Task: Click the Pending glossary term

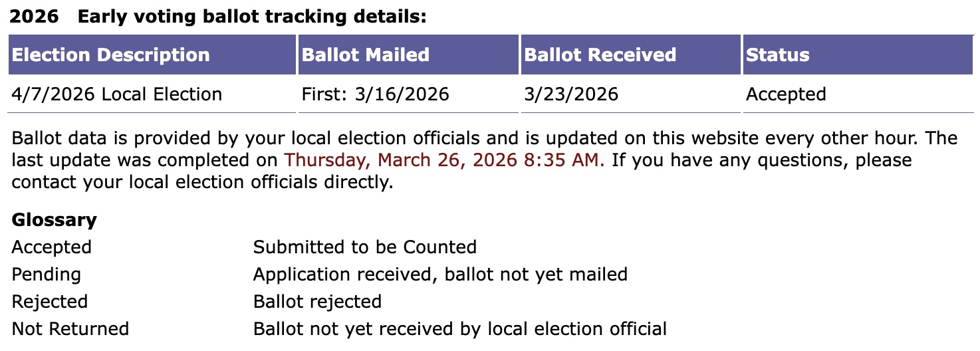Action: coord(46,275)
